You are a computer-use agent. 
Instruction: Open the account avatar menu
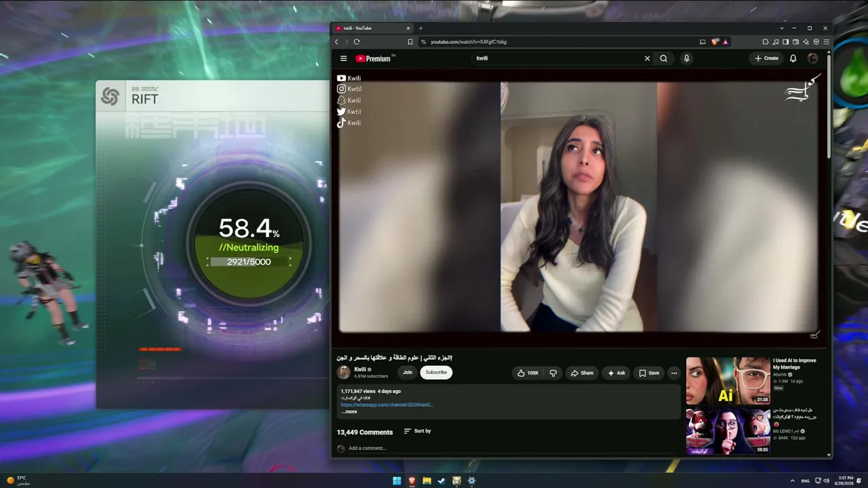pyautogui.click(x=812, y=58)
